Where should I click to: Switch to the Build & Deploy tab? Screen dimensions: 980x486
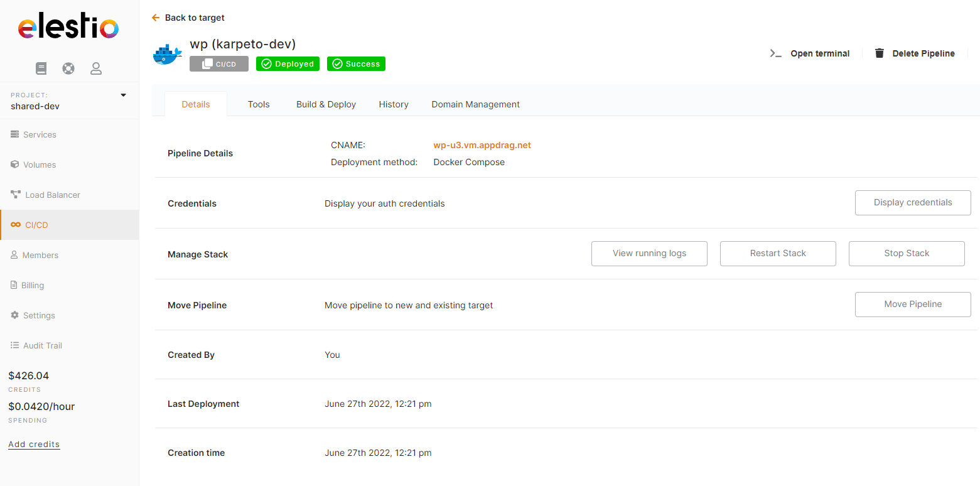[326, 104]
